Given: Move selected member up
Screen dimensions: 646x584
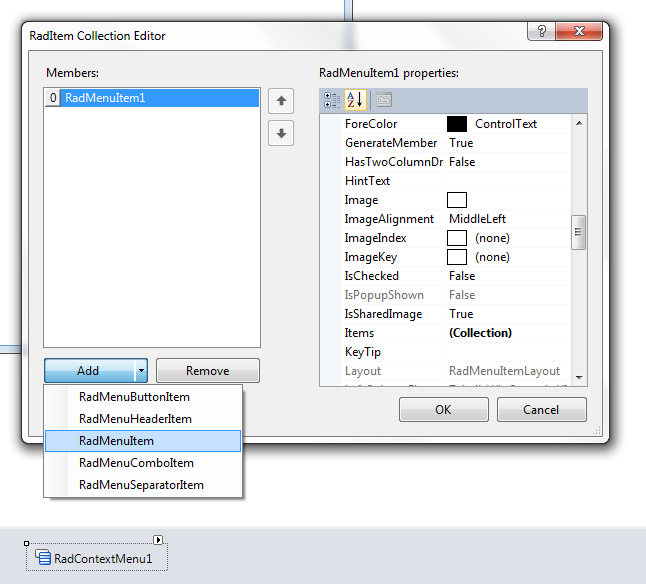Looking at the screenshot, I should click(x=281, y=101).
